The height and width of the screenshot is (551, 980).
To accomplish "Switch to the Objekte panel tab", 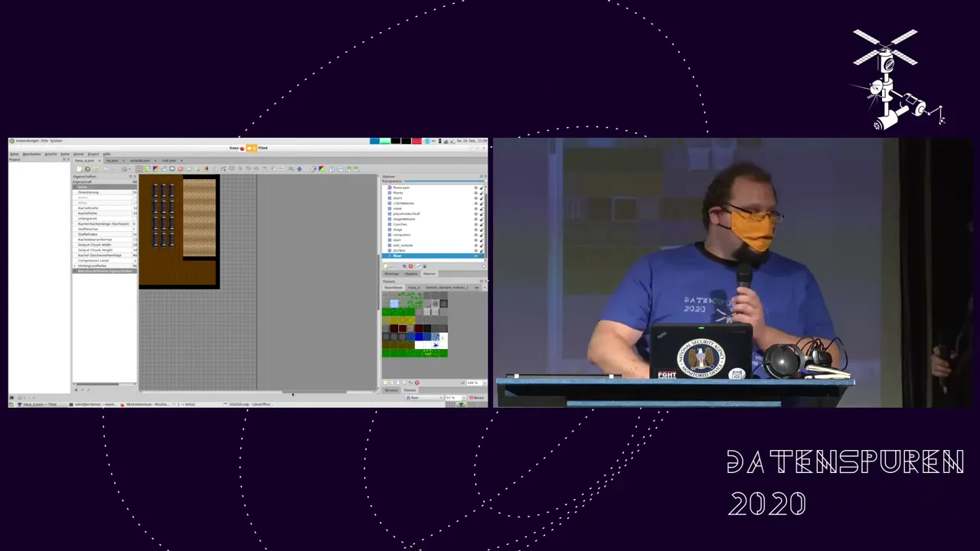I will tap(411, 274).
